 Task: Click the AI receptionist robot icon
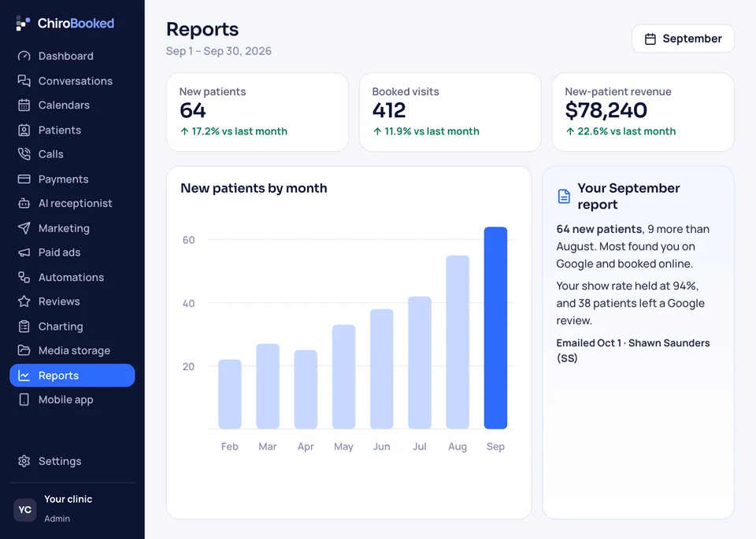tap(24, 203)
